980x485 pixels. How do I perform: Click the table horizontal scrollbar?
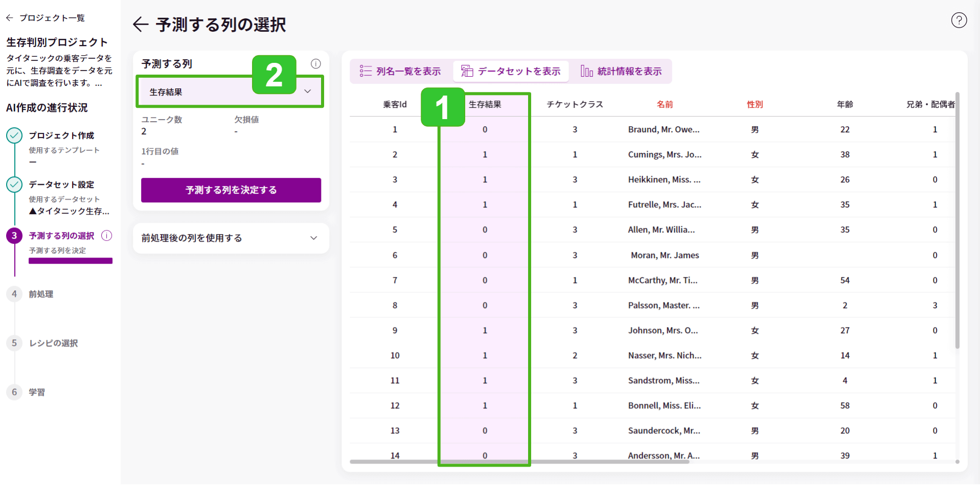519,461
